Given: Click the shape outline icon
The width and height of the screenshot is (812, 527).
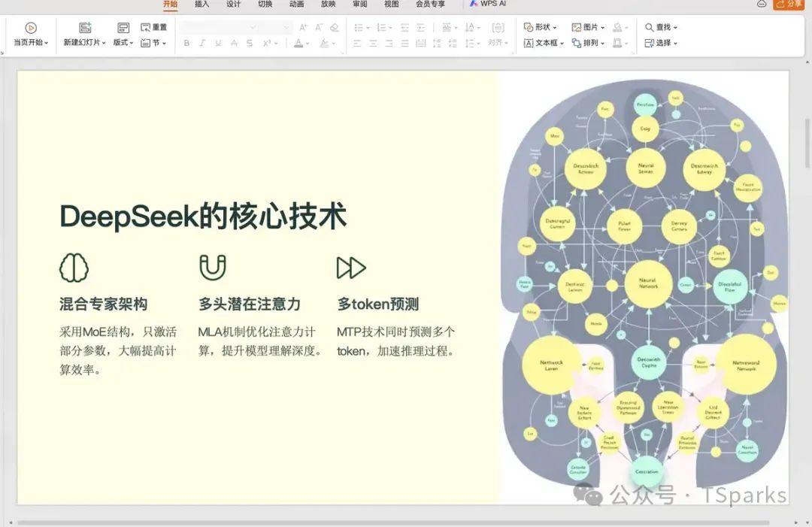Looking at the screenshot, I should pos(617,43).
